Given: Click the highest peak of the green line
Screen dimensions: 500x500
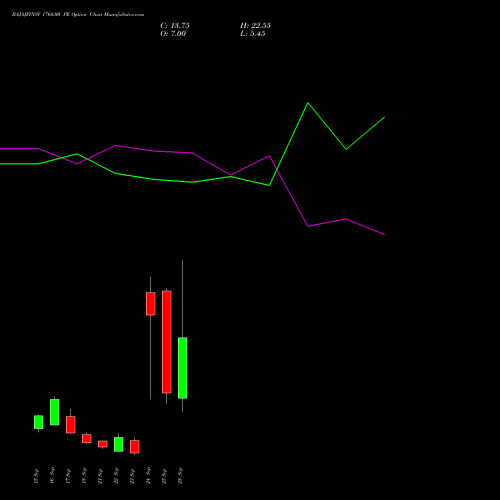Looking at the screenshot, I should point(308,103).
